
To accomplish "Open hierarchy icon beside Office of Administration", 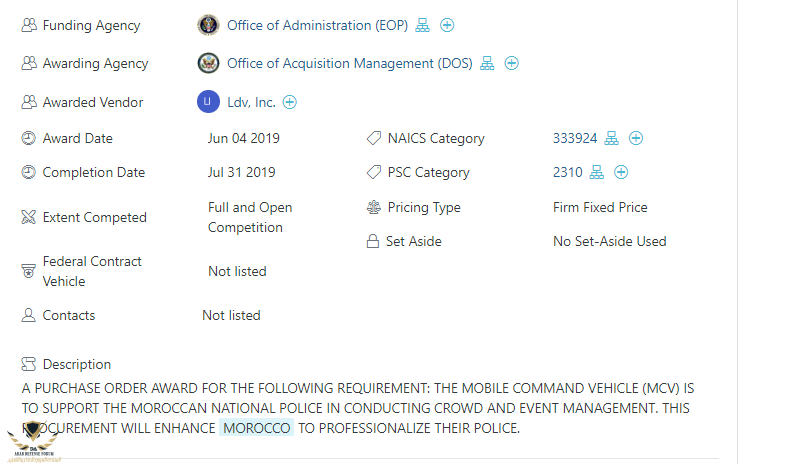I will 423,25.
